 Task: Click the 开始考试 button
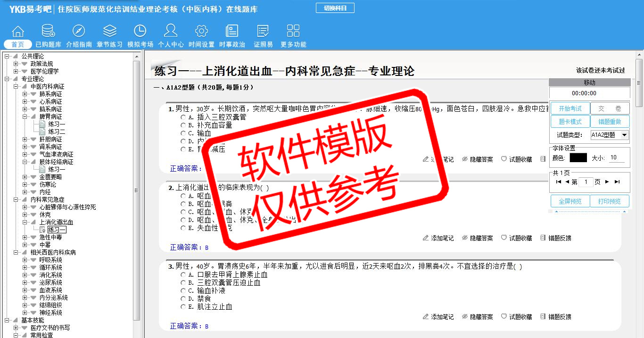570,108
